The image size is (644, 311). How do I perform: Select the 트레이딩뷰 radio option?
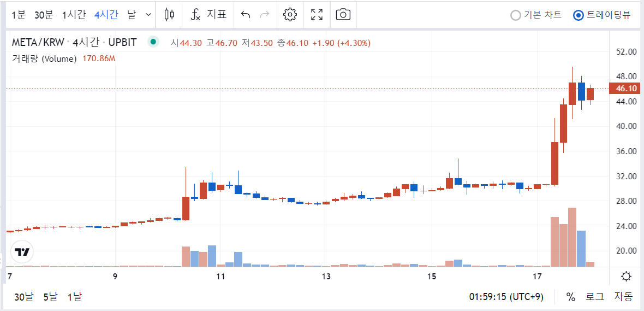click(x=601, y=15)
